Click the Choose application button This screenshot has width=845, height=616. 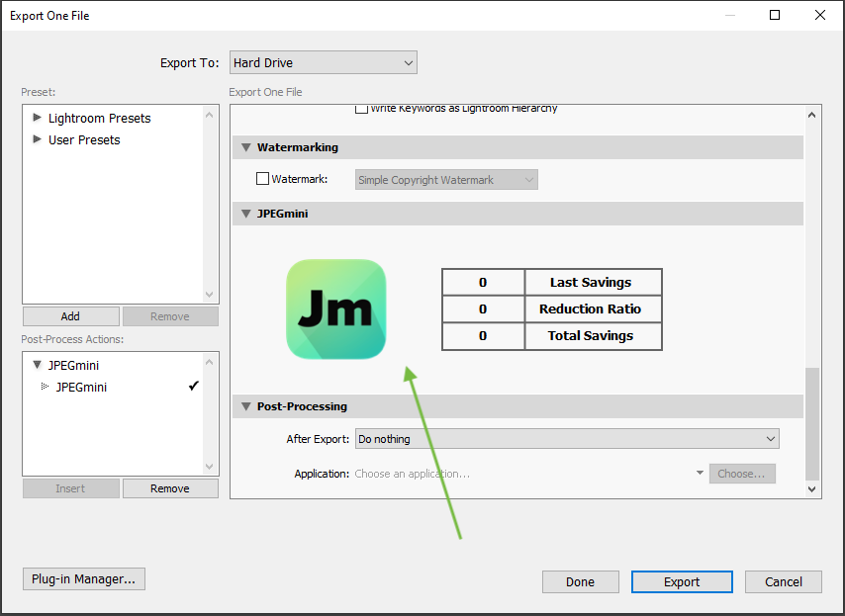742,474
